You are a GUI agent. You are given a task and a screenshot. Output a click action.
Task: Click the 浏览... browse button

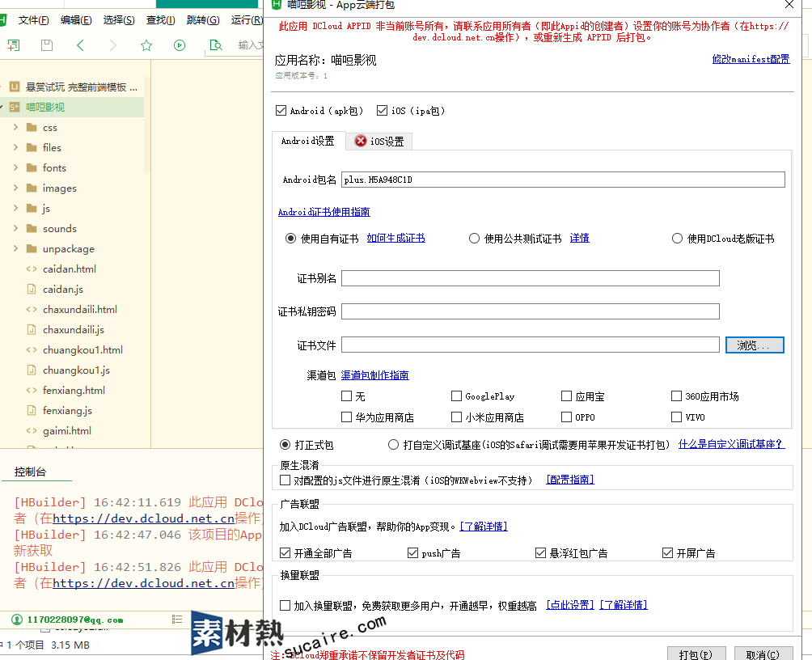(755, 345)
